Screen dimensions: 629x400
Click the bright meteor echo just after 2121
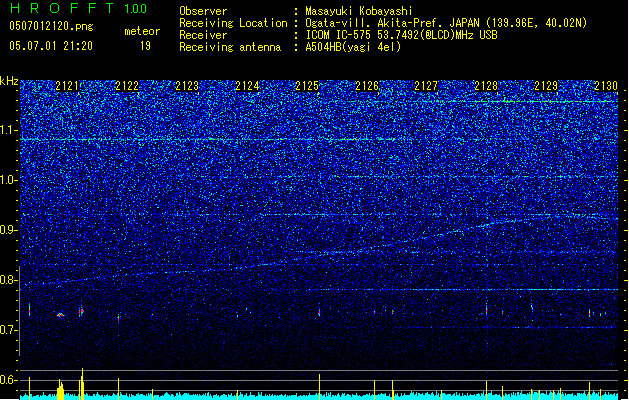(x=81, y=311)
